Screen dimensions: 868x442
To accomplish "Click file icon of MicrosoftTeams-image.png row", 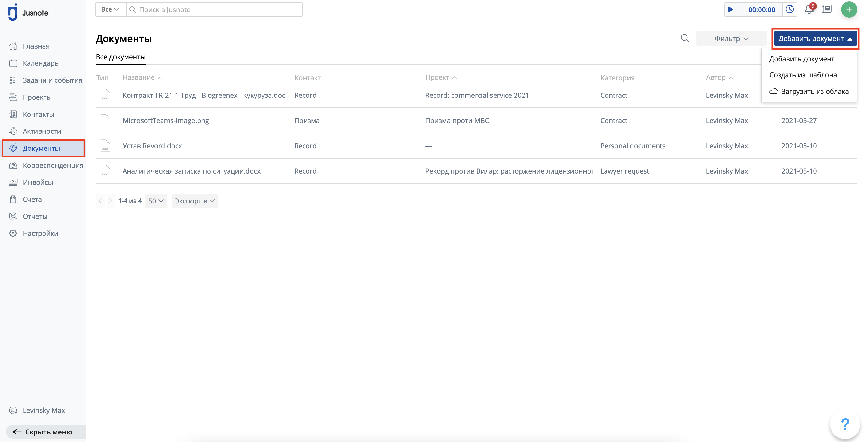I will coord(106,120).
